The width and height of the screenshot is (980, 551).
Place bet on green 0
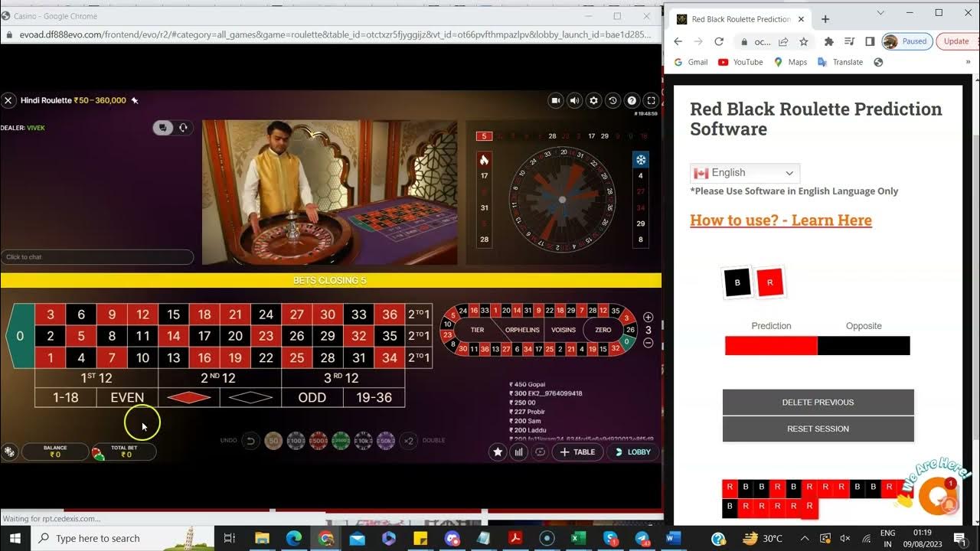[x=20, y=335]
